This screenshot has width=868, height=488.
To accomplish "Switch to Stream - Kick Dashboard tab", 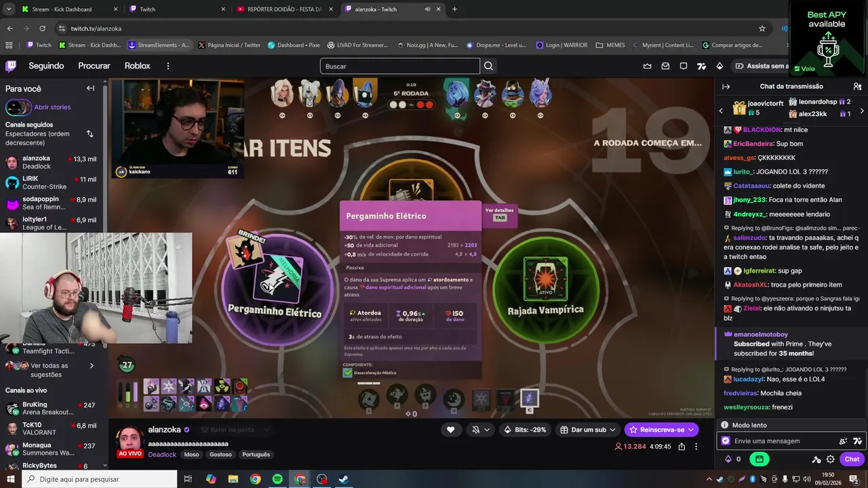I will pyautogui.click(x=69, y=9).
